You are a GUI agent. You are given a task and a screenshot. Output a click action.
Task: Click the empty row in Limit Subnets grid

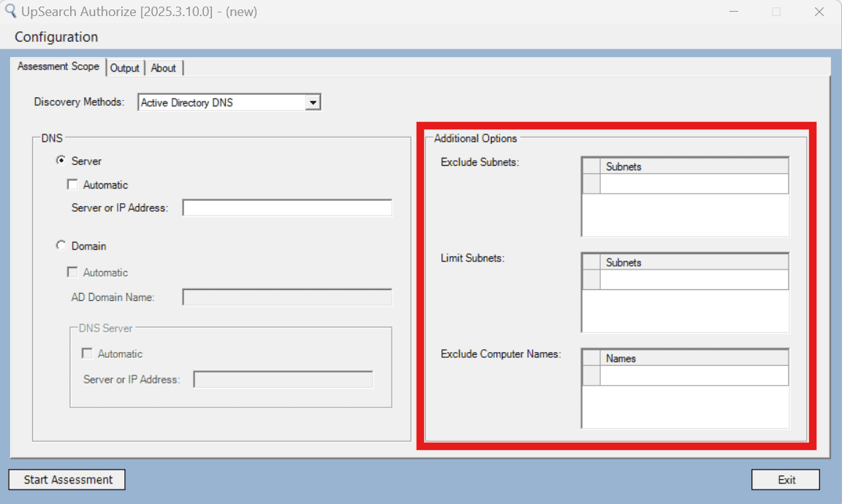[690, 279]
